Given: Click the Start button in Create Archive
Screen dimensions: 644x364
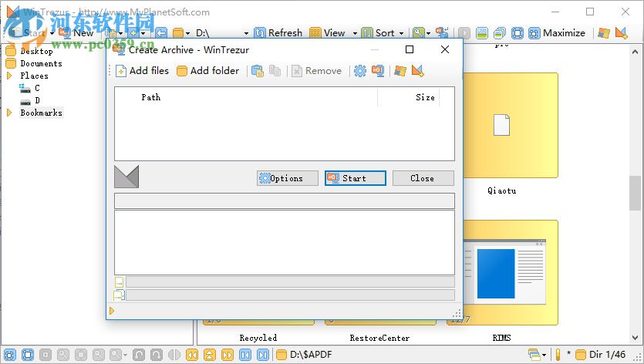Looking at the screenshot, I should 356,178.
